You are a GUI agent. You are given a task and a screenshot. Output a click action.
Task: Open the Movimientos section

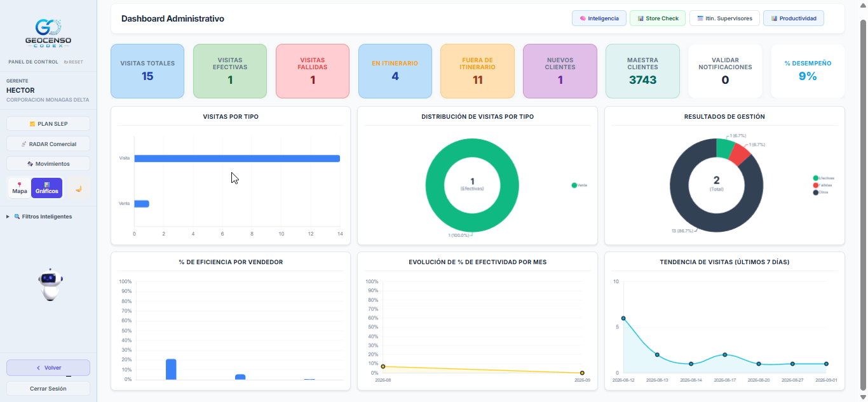pyautogui.click(x=48, y=164)
